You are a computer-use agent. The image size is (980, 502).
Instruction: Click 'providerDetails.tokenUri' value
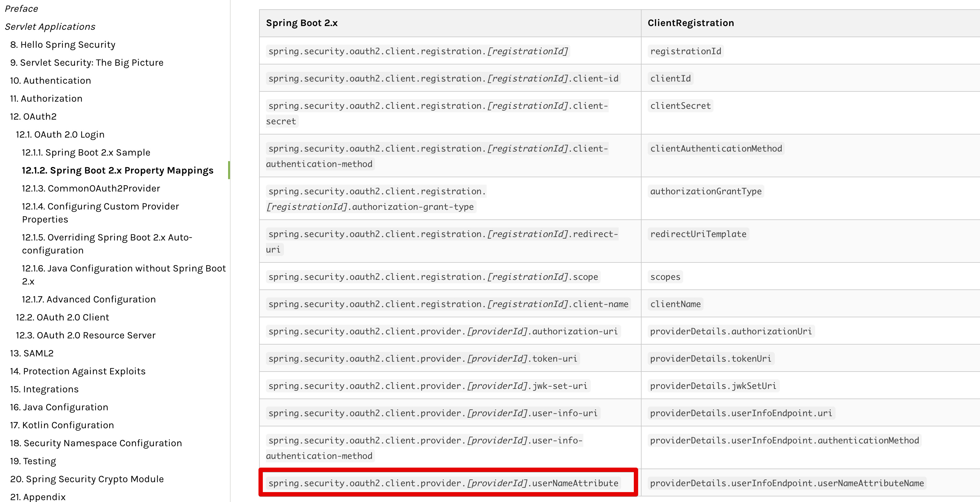pyautogui.click(x=711, y=359)
